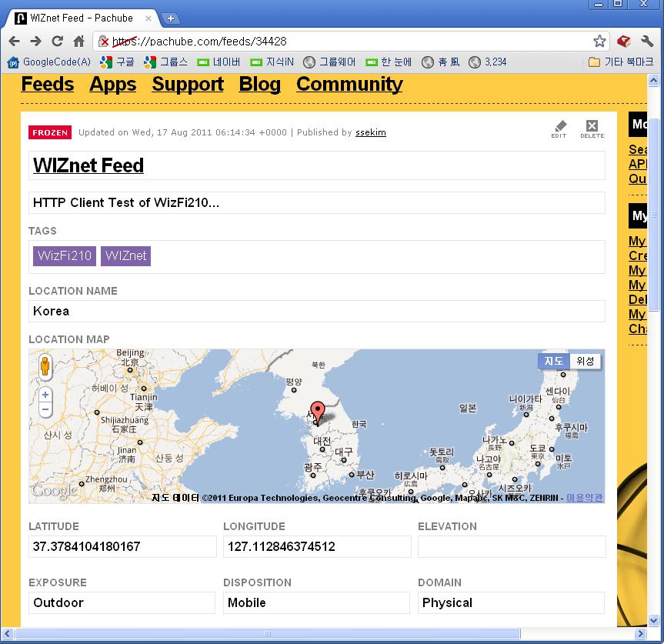This screenshot has width=664, height=644.
Task: Click the Edit pencil icon for the feed
Action: click(x=559, y=129)
